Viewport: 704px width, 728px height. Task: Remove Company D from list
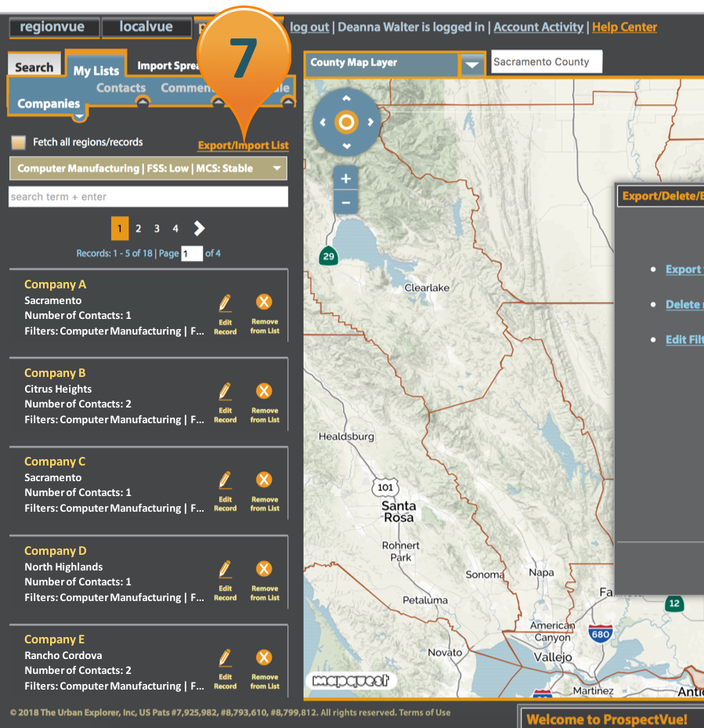tap(264, 569)
